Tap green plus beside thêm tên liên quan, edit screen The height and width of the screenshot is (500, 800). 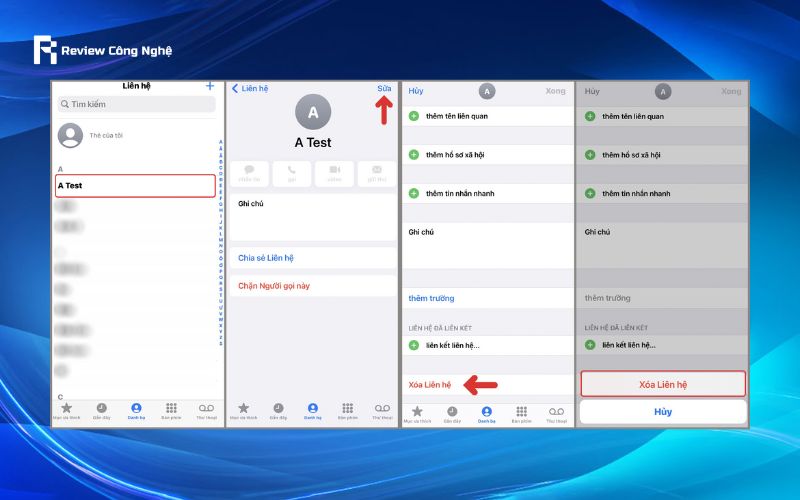[414, 116]
